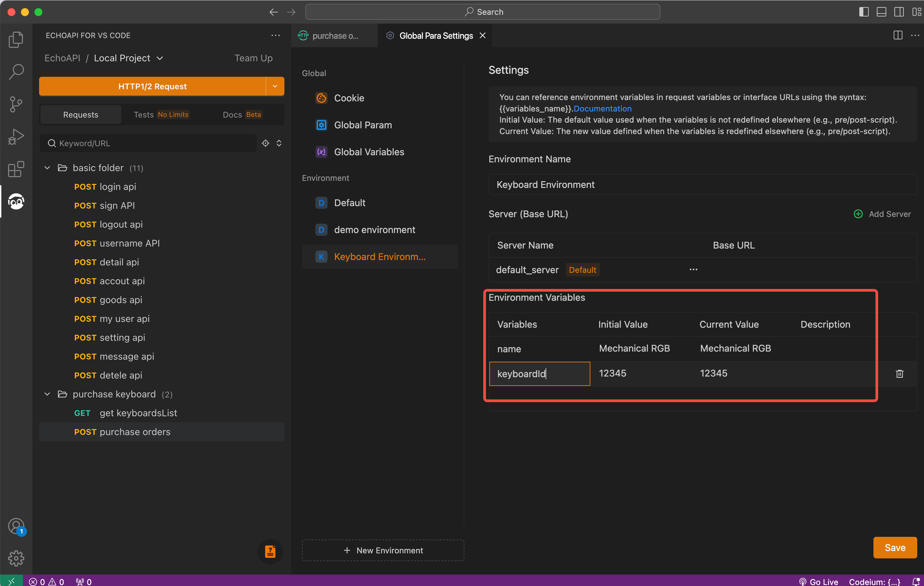
Task: Open editor more actions ellipsis
Action: tap(915, 35)
